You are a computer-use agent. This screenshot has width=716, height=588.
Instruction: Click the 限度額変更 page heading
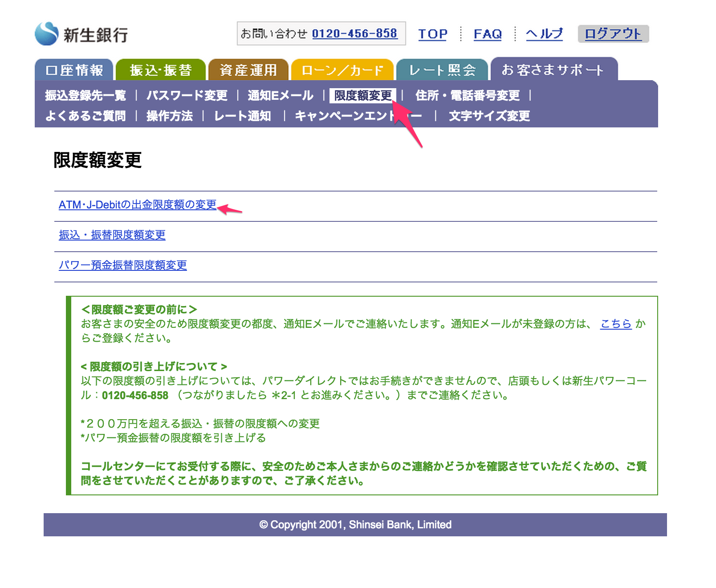point(98,160)
